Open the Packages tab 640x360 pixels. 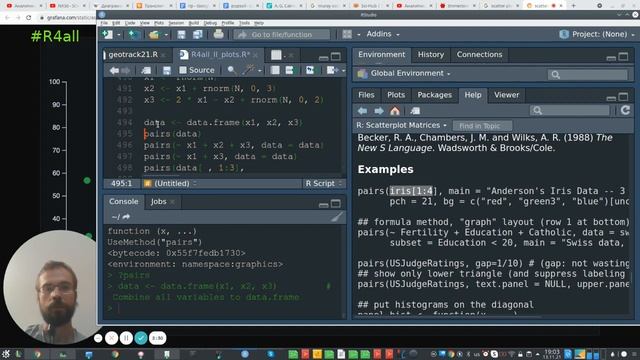(434, 95)
